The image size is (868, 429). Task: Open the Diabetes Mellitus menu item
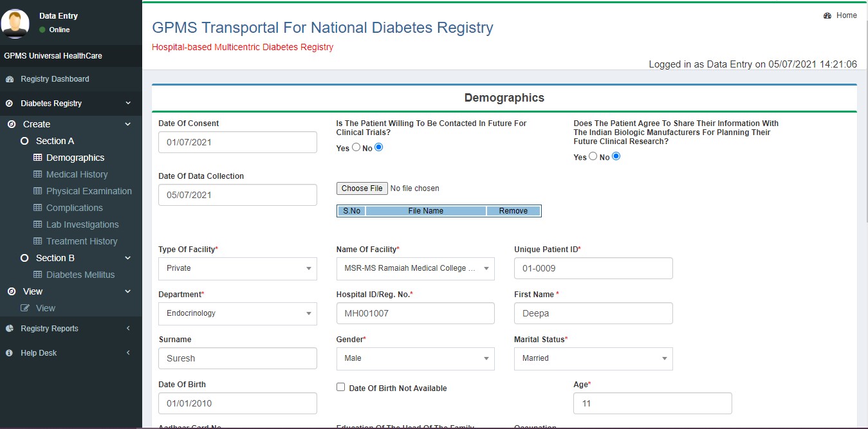[80, 275]
